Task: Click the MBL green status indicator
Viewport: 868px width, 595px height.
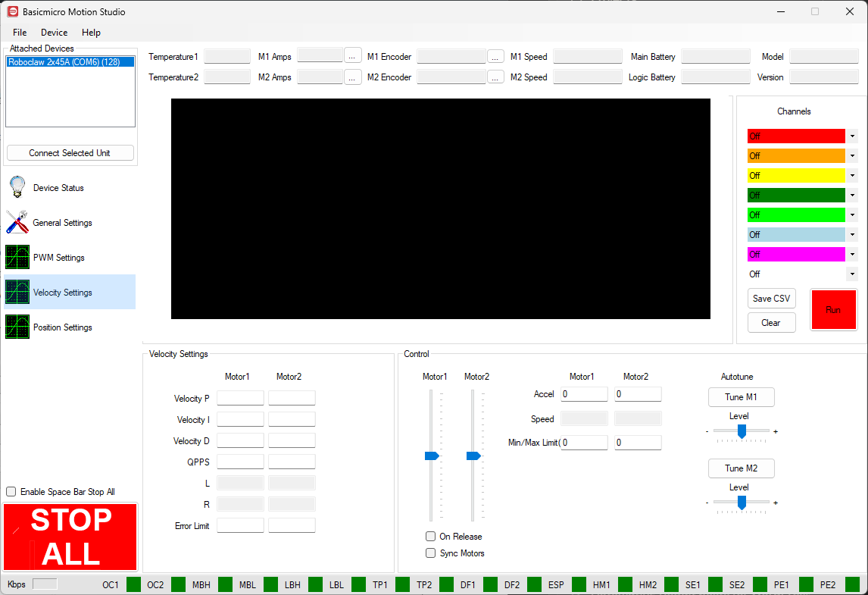Action: pyautogui.click(x=270, y=584)
